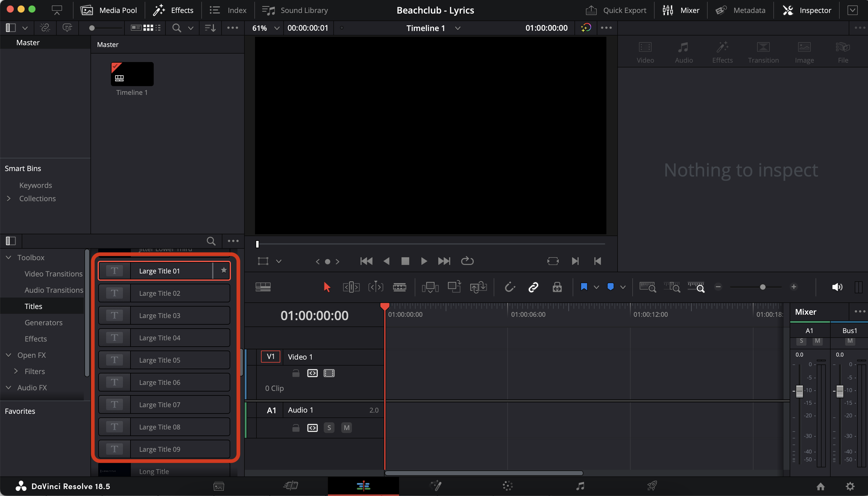Screen dimensions: 868x496
Task: Toggle Position Lock icon
Action: (557, 287)
